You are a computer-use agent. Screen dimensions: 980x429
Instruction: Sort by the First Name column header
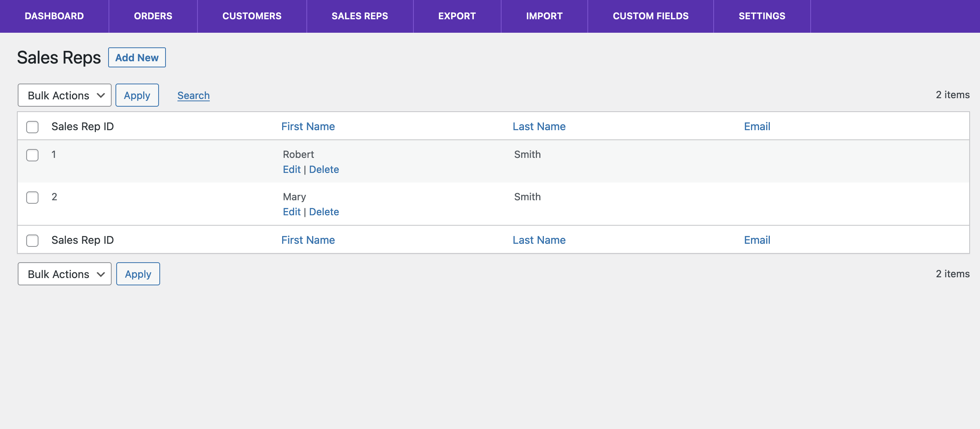(308, 126)
